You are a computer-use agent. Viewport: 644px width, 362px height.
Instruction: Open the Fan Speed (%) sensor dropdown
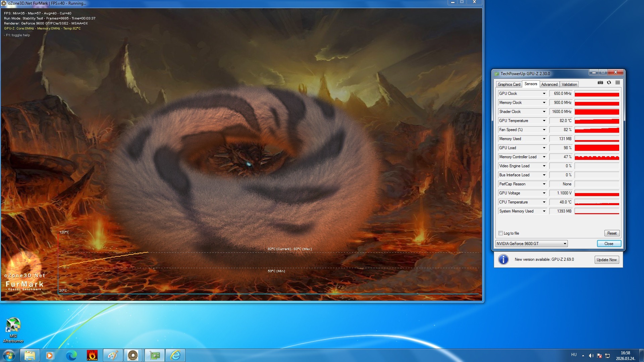point(544,130)
